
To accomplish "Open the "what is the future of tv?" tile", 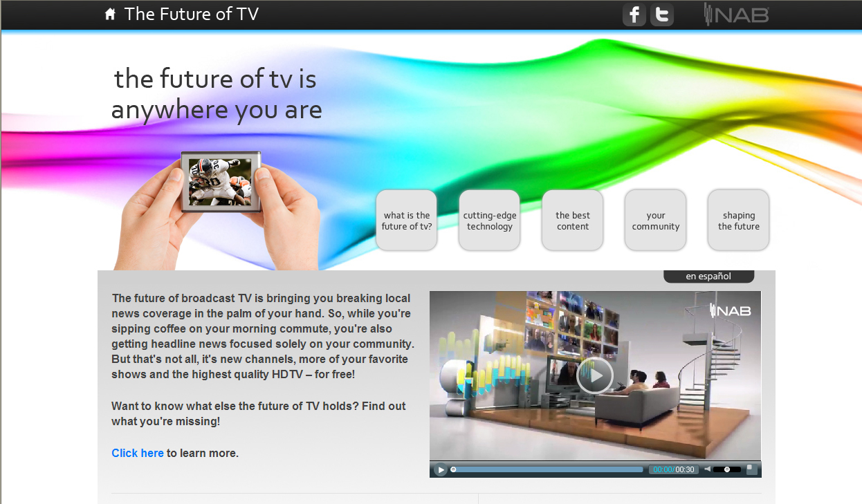I will click(x=406, y=221).
